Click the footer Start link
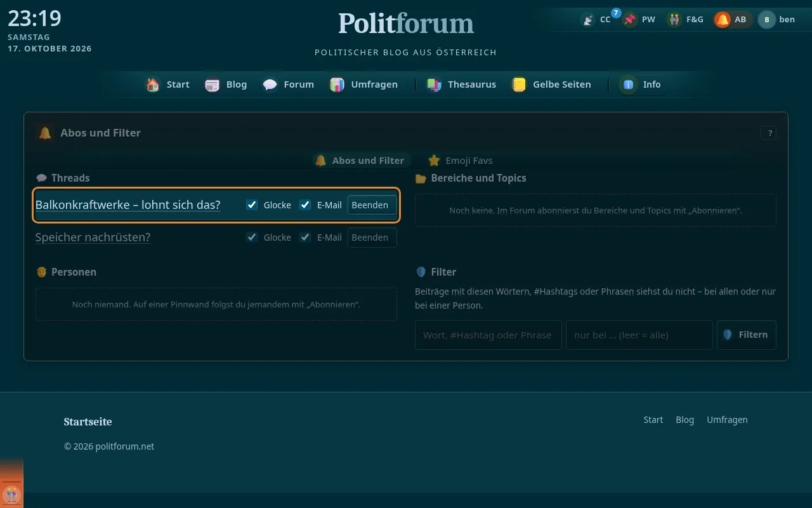812x508 pixels. [653, 420]
